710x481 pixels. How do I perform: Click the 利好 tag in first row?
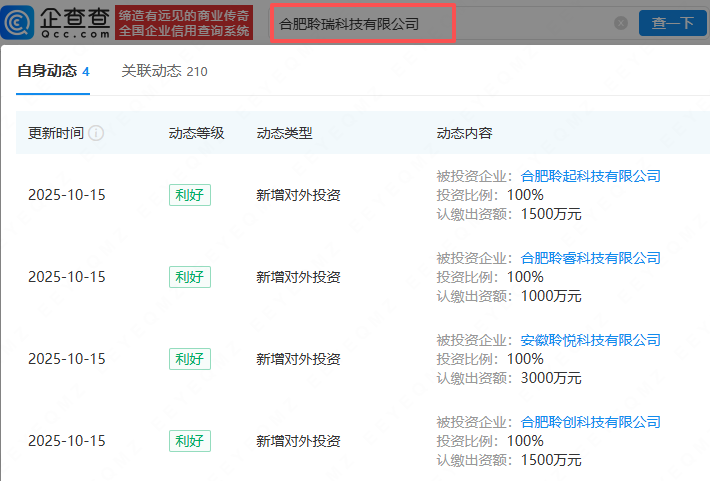(x=189, y=195)
